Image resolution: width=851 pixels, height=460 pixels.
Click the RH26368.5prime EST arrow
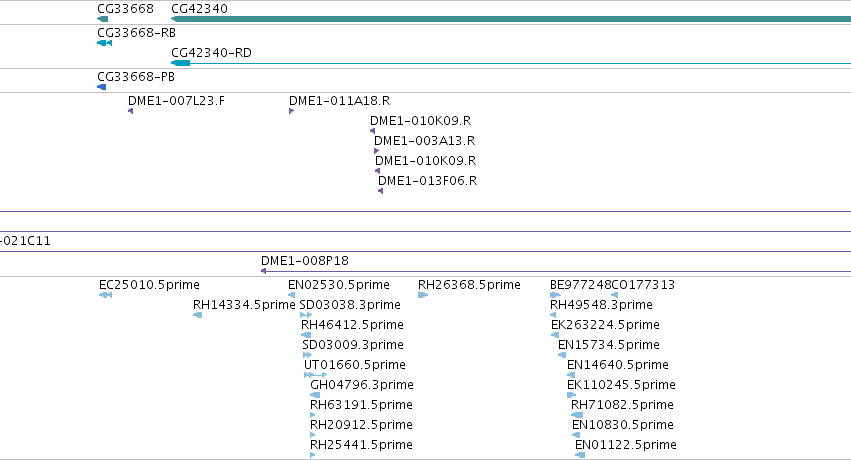click(x=423, y=295)
